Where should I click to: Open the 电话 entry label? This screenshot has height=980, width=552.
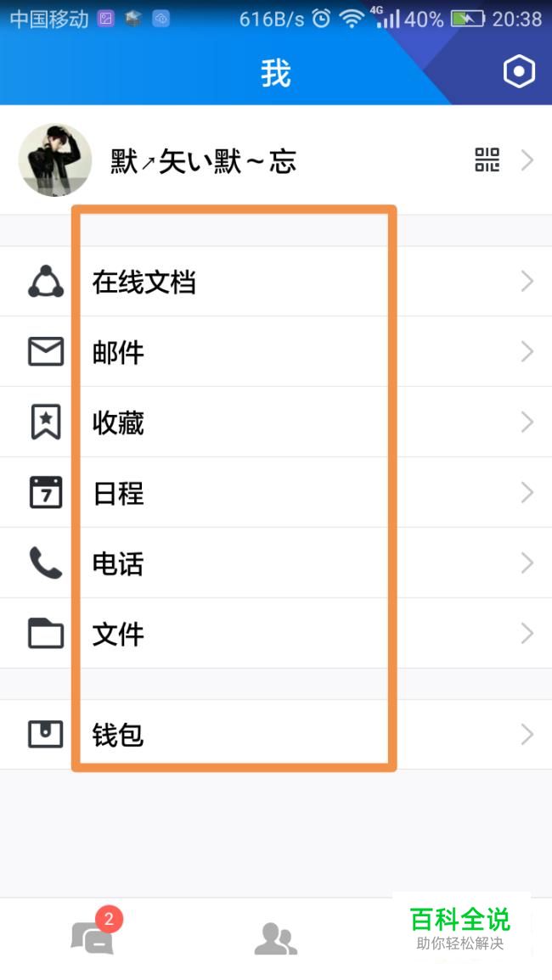(118, 563)
